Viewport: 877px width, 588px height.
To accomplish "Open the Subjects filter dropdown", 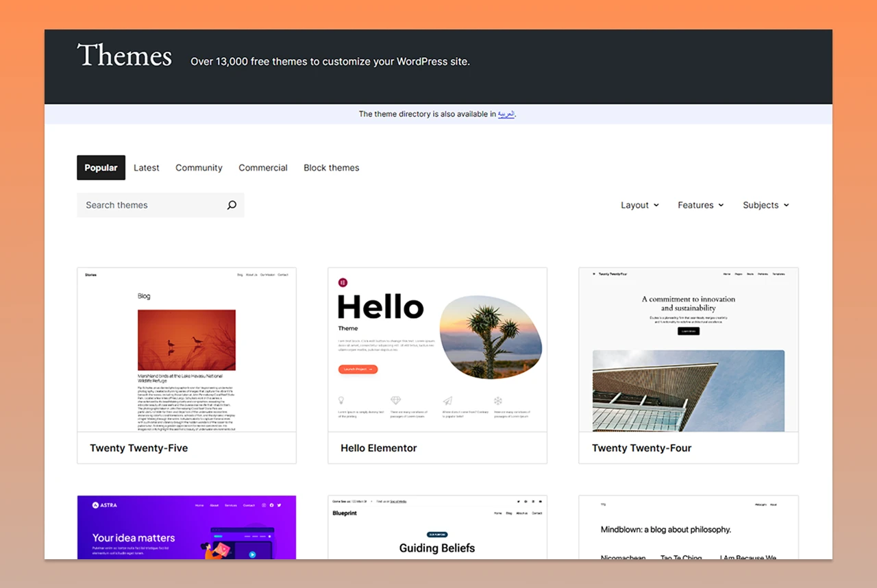I will (x=766, y=205).
